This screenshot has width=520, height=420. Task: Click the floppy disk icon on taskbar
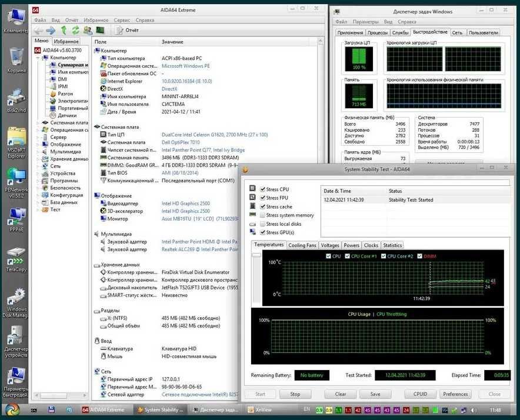point(51,410)
